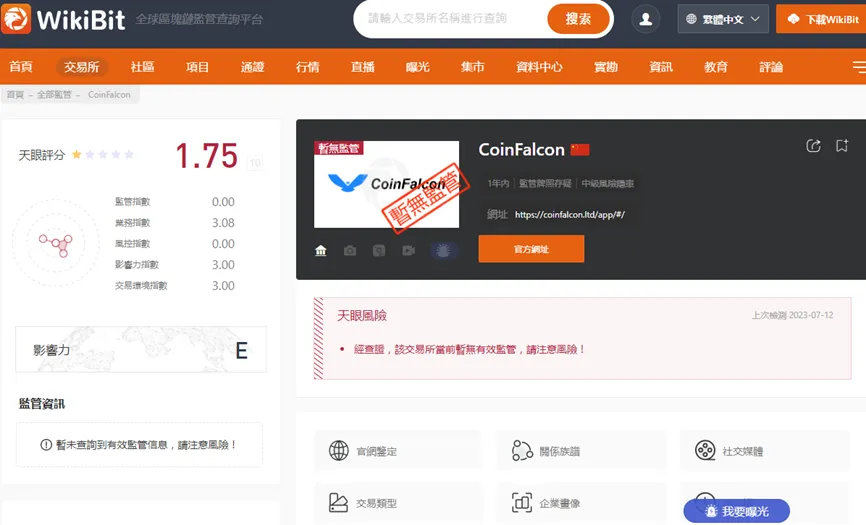Click the 監管牌照存疑 tag
This screenshot has height=525, width=866.
point(545,183)
